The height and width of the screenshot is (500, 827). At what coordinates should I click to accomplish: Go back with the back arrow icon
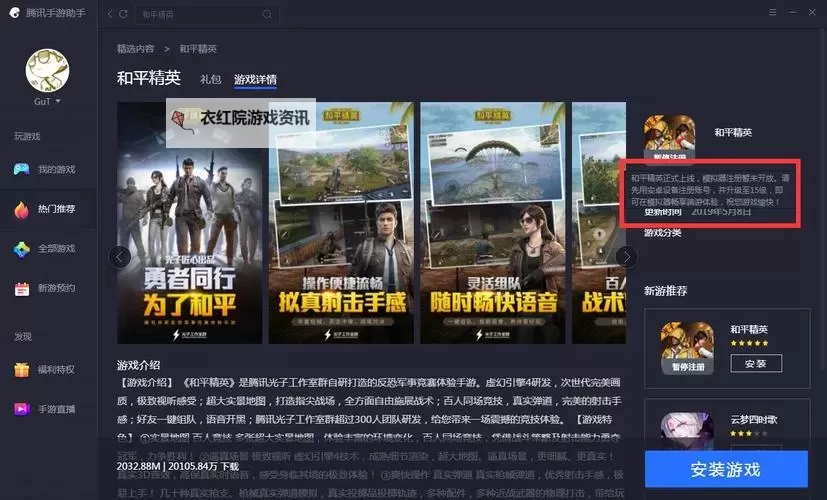[x=110, y=14]
